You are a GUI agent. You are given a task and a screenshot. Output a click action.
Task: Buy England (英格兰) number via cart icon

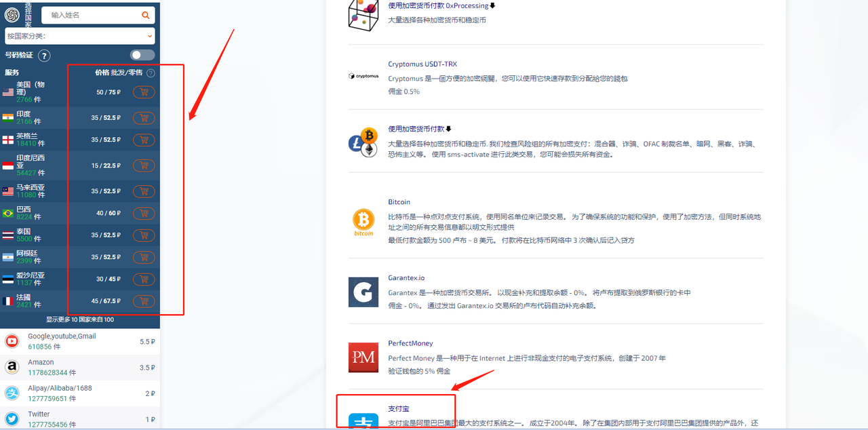point(144,140)
